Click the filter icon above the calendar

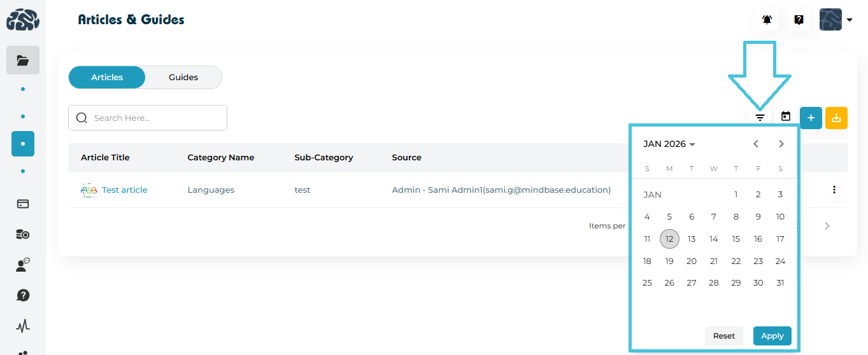pos(760,117)
